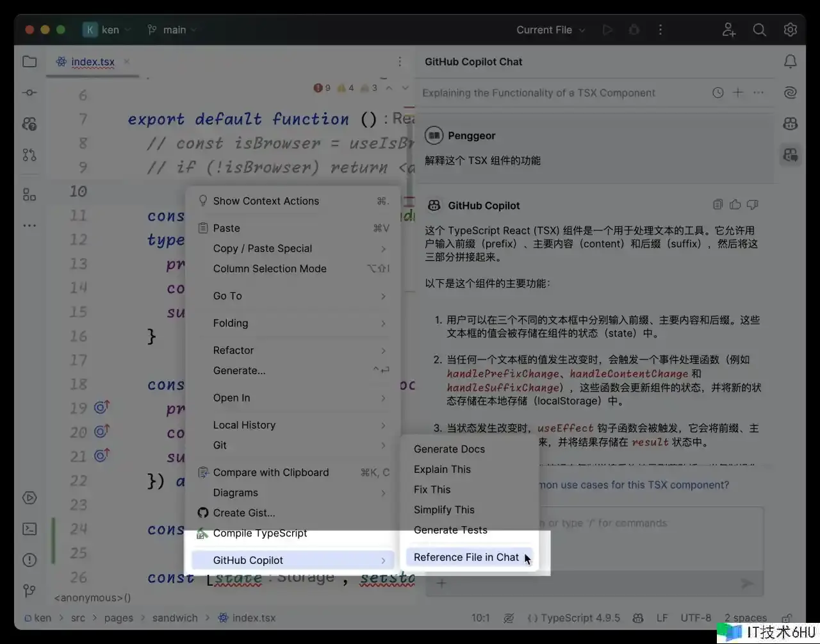Open the AI Assistant spiral icon
820x644 pixels.
(791, 93)
